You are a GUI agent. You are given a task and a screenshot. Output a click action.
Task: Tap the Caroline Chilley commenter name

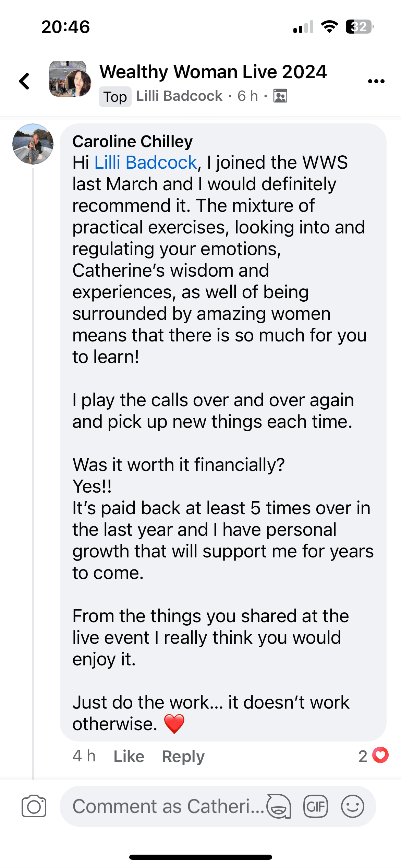tap(133, 142)
